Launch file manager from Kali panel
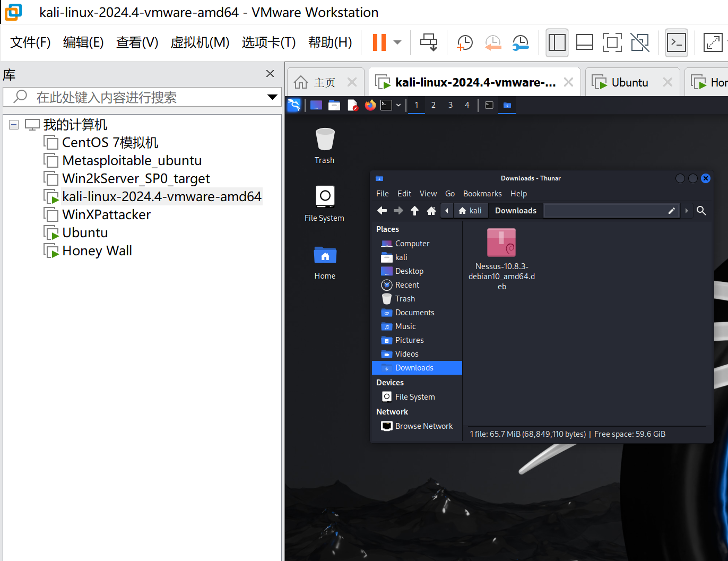Image resolution: width=728 pixels, height=561 pixels. click(334, 105)
